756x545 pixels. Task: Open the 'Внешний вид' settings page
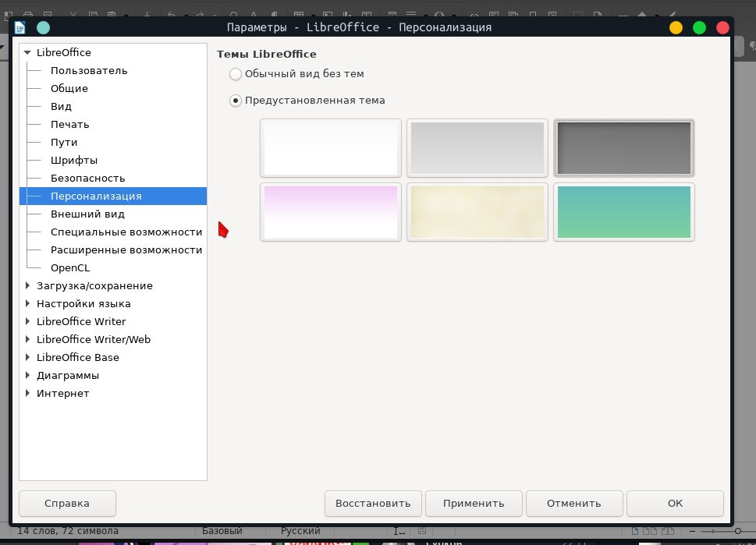[87, 214]
